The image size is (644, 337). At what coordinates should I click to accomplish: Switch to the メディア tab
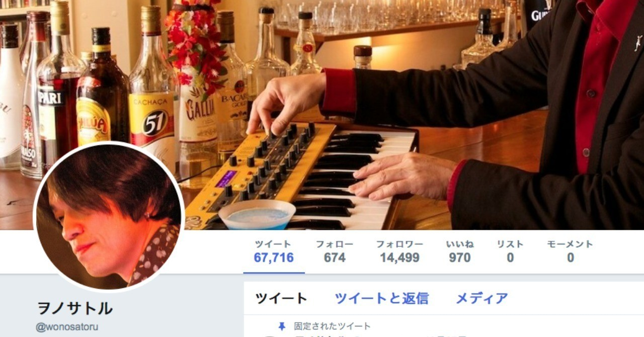pos(482,298)
